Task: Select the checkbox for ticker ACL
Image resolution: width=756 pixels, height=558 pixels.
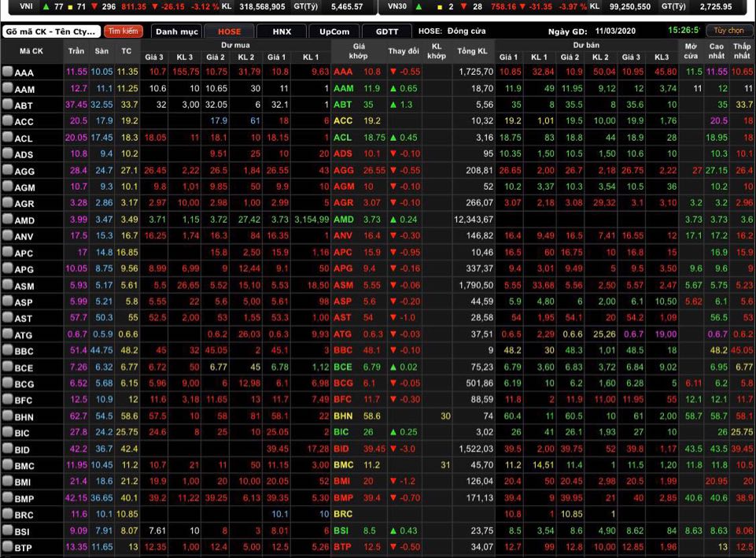Action: 7,138
